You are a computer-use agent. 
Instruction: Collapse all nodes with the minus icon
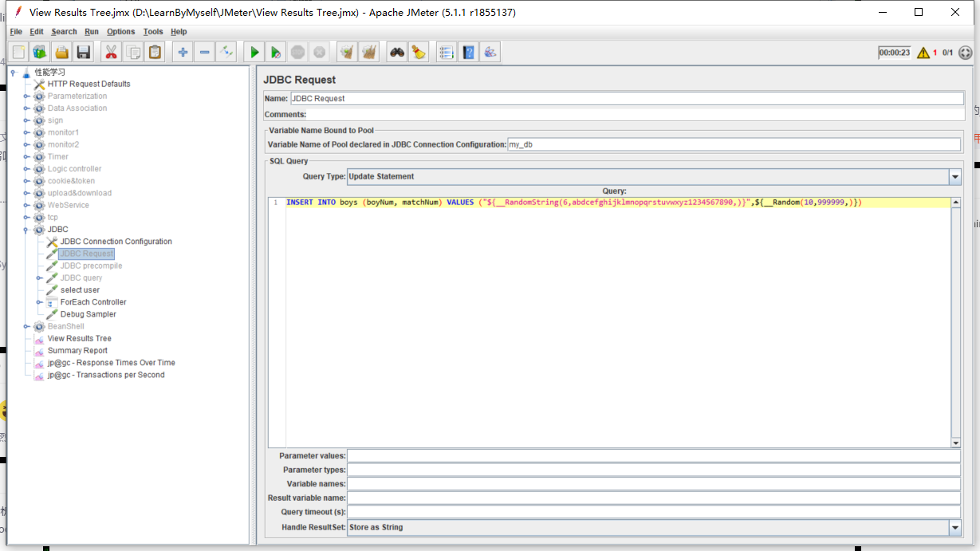pos(204,53)
